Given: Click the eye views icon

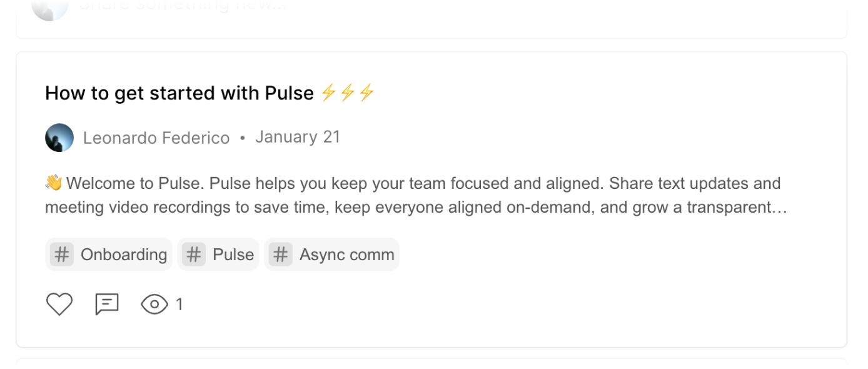Looking at the screenshot, I should pyautogui.click(x=154, y=305).
